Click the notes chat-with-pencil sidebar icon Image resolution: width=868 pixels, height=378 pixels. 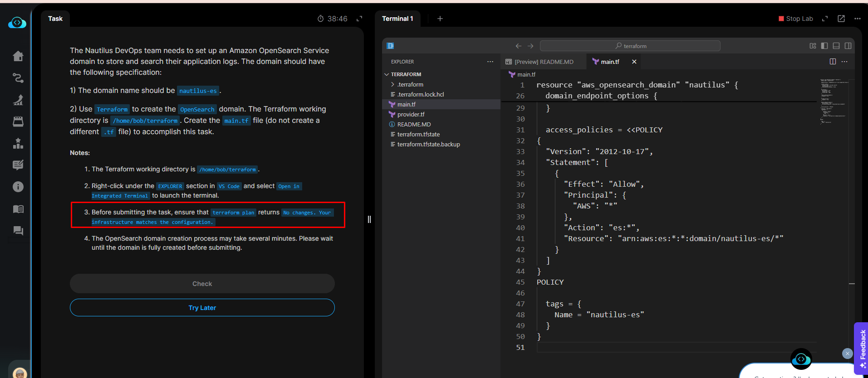(x=18, y=165)
